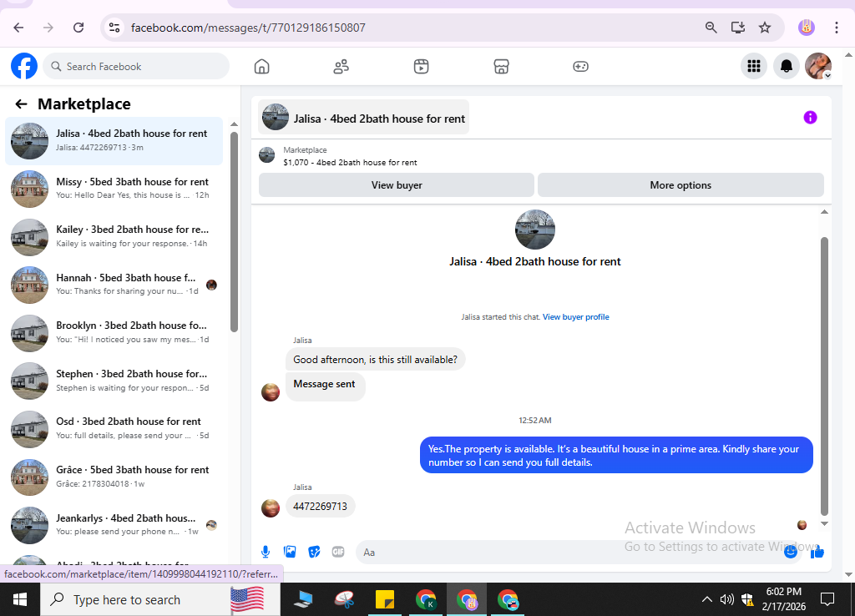Reload the page with the refresh icon
Screen dimensions: 855x616
point(78,28)
